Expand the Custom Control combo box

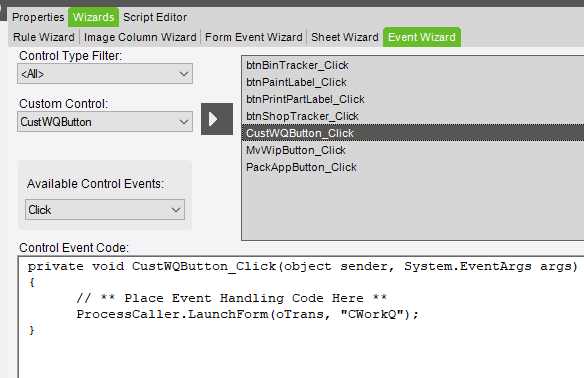click(x=105, y=122)
